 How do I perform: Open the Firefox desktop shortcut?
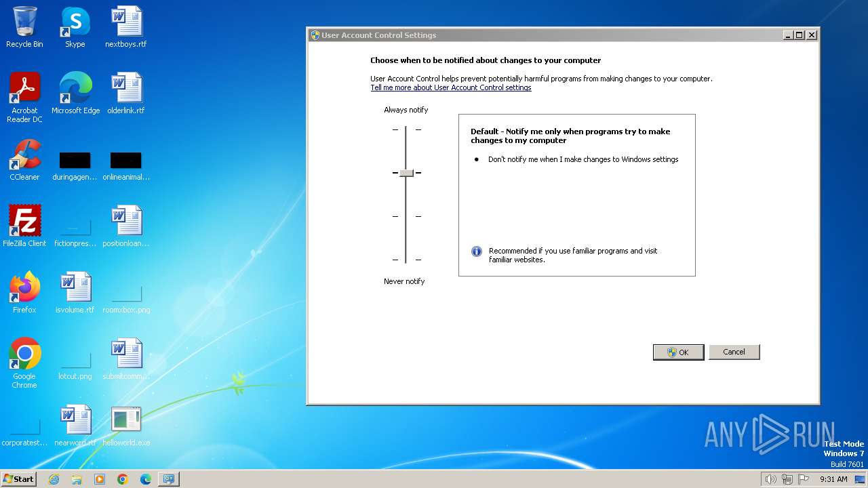pos(24,293)
